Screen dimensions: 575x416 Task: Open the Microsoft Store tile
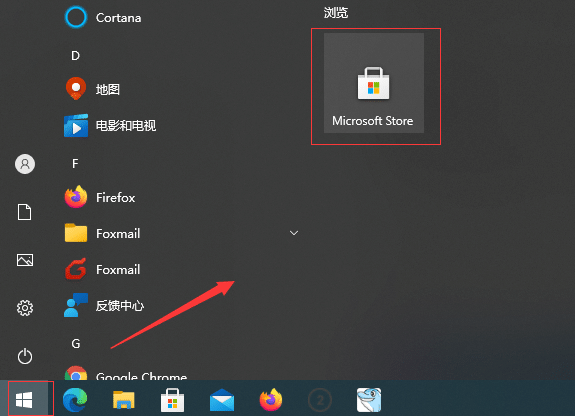tap(374, 83)
